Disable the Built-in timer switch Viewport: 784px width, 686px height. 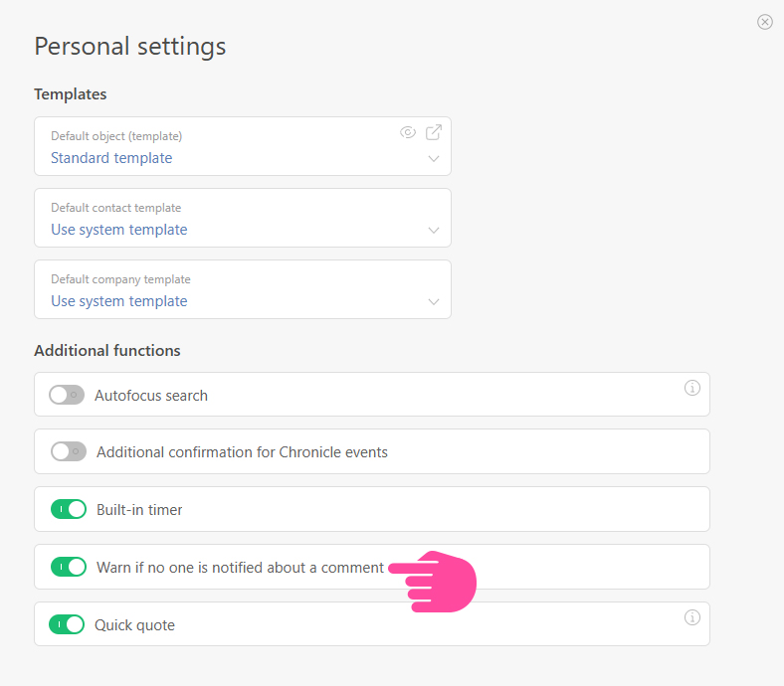pos(69,510)
